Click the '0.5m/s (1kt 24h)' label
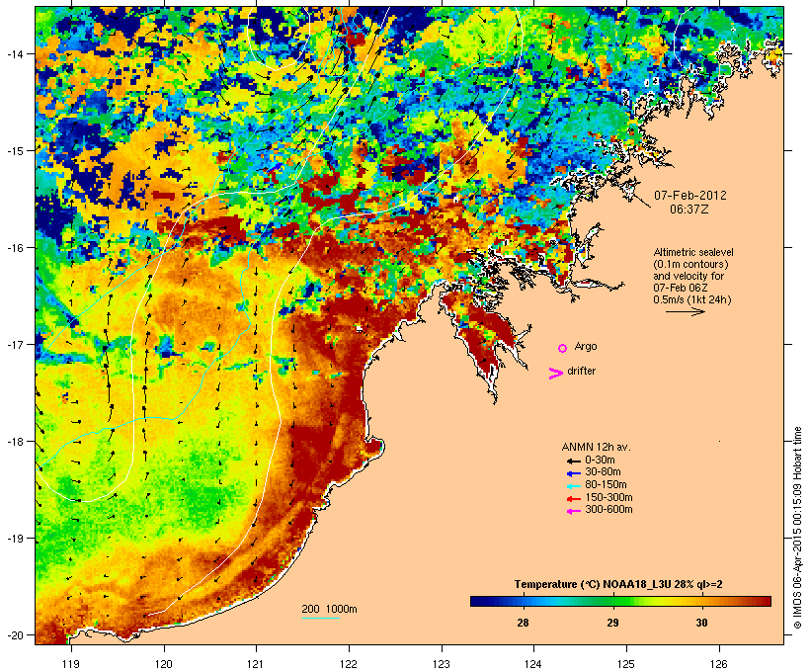The width and height of the screenshot is (810, 672). click(692, 299)
